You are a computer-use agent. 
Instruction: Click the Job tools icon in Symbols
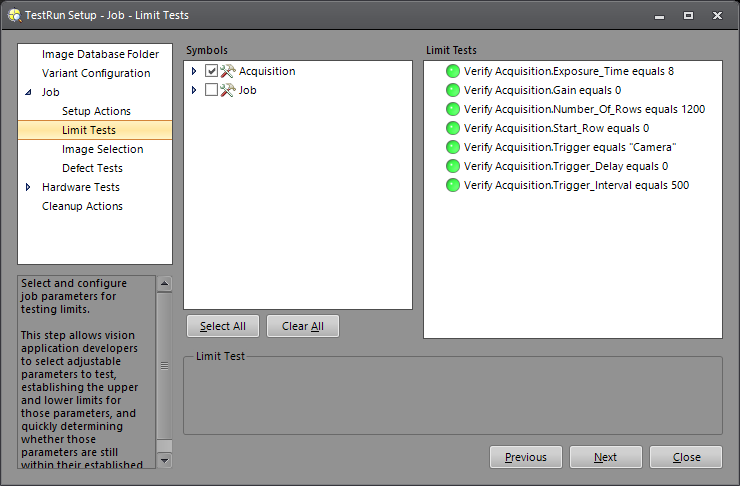[227, 90]
